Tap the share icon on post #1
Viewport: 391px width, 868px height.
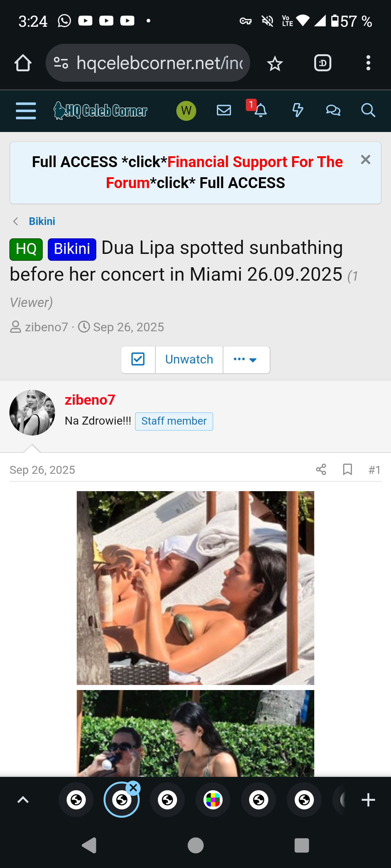click(321, 469)
